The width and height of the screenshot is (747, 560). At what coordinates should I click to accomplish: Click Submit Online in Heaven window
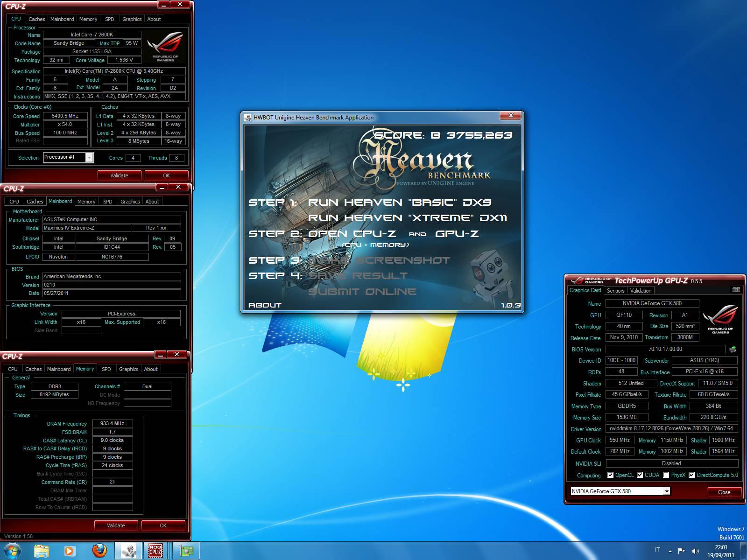362,292
